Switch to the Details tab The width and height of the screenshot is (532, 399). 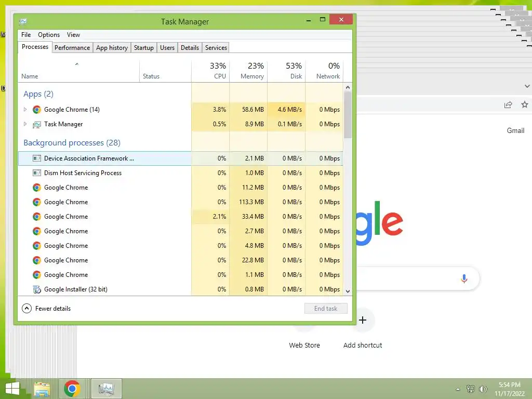click(190, 47)
